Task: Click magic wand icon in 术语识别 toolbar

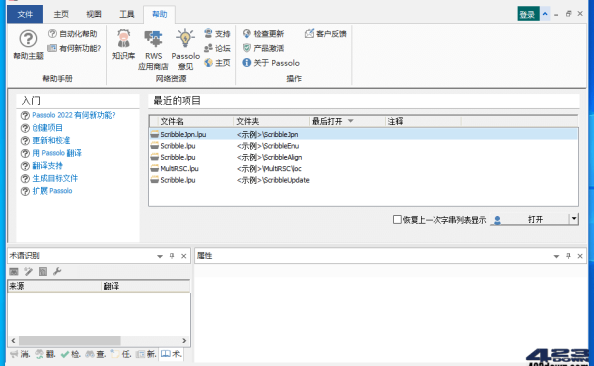Action: coord(28,271)
